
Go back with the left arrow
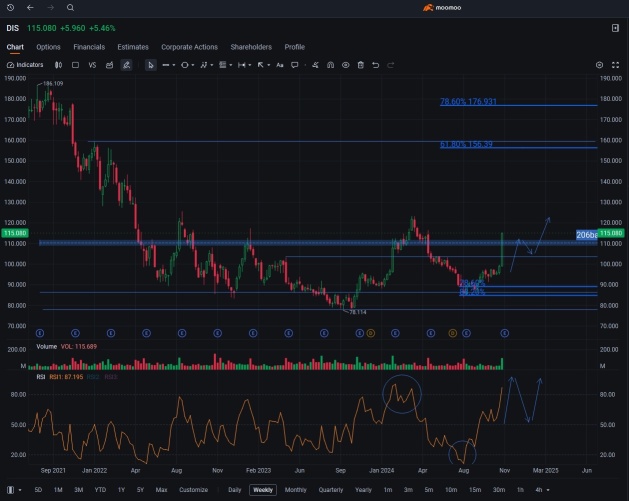(30, 7)
